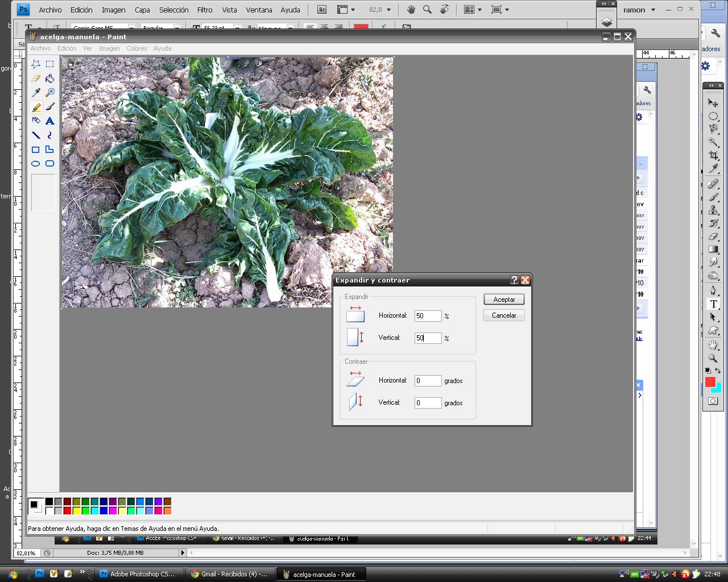Select Photoshop's Clone Stamp tool

(x=713, y=210)
